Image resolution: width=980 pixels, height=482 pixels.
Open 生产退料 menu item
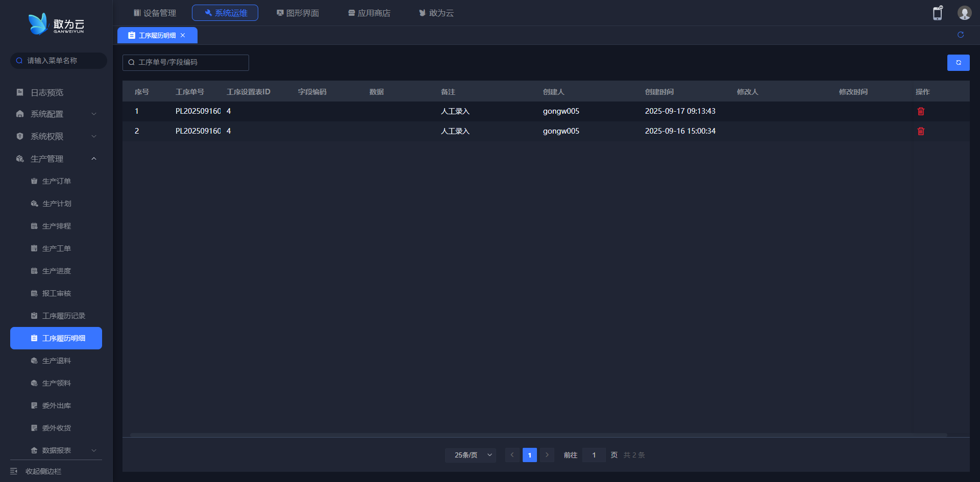coord(56,361)
